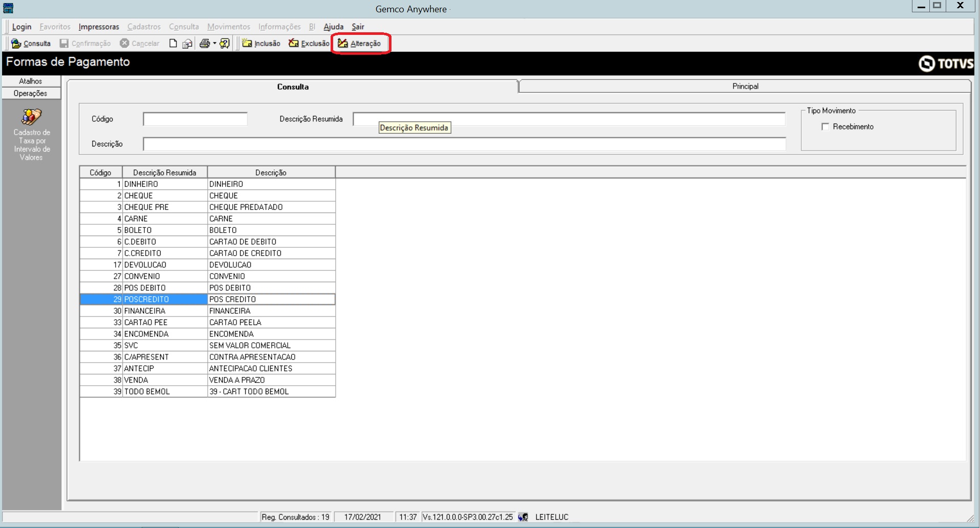
Task: Click the Descrição Resumida input field
Action: pyautogui.click(x=569, y=119)
